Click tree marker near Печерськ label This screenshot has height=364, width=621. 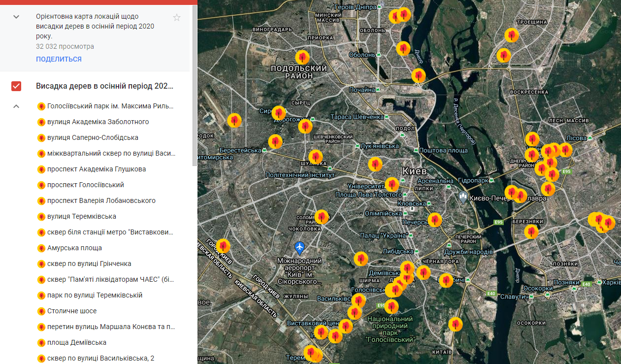(x=435, y=220)
